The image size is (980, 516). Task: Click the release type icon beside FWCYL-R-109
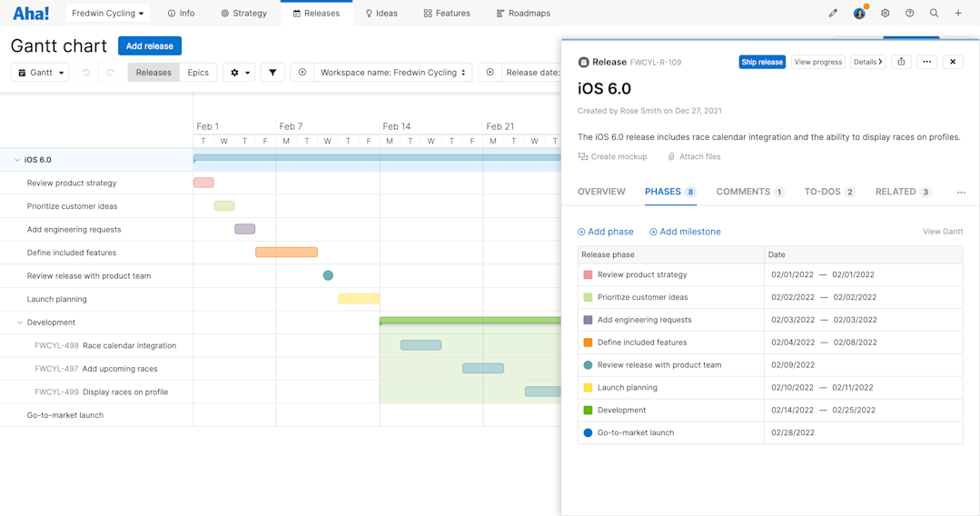point(583,62)
